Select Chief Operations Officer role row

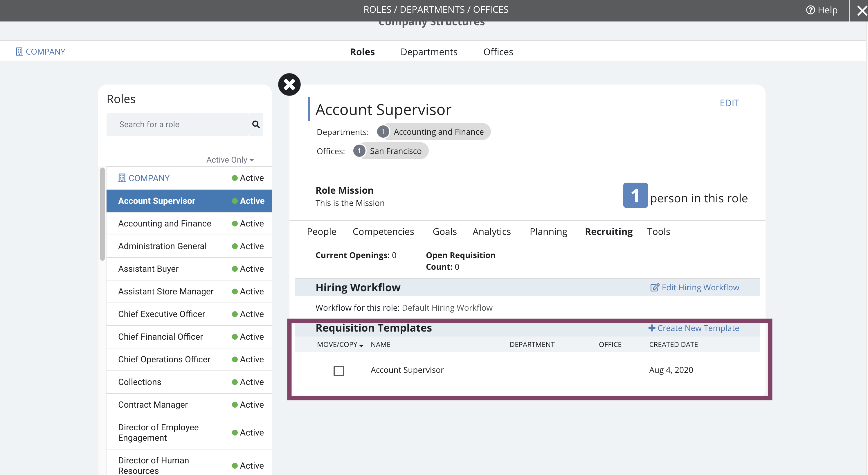[189, 359]
